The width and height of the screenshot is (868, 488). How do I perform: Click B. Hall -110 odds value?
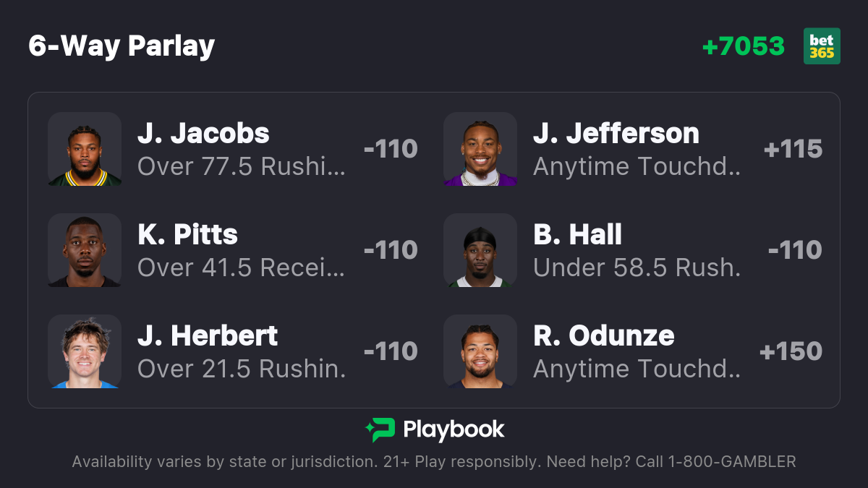click(x=795, y=250)
